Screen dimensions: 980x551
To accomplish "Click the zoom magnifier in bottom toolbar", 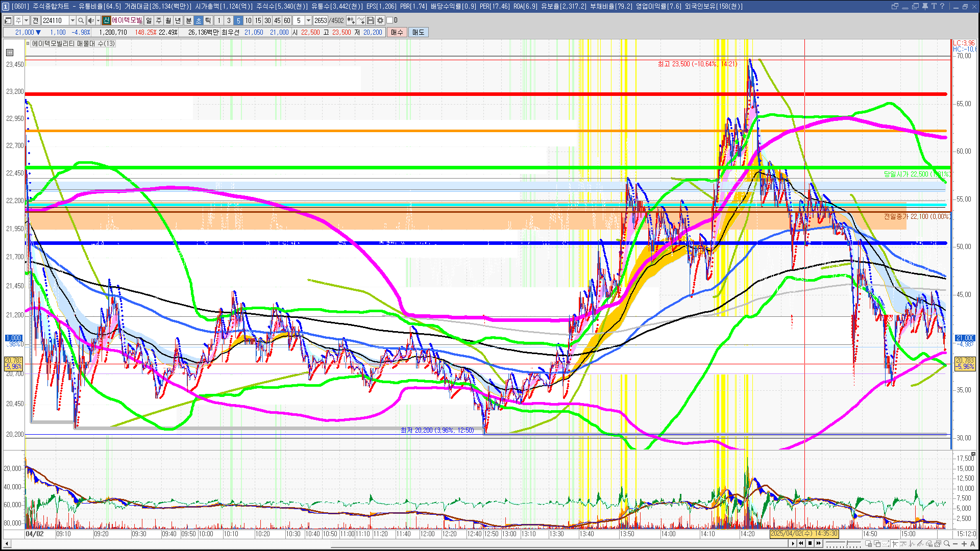I will (947, 544).
